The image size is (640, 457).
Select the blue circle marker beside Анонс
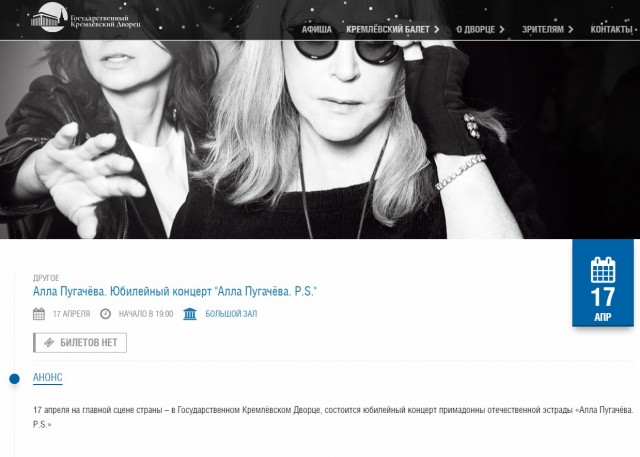click(14, 379)
